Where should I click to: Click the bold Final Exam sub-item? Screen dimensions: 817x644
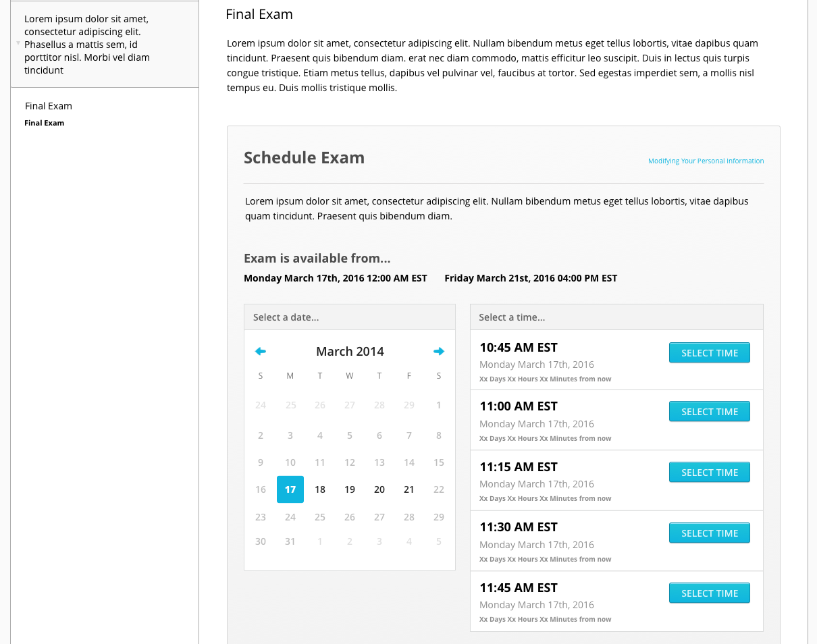45,123
